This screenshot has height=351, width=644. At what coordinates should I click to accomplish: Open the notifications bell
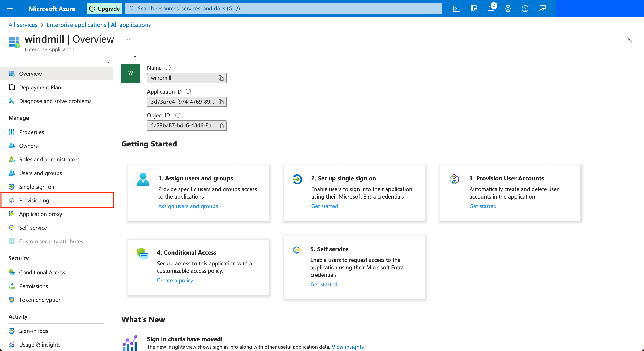(x=491, y=8)
